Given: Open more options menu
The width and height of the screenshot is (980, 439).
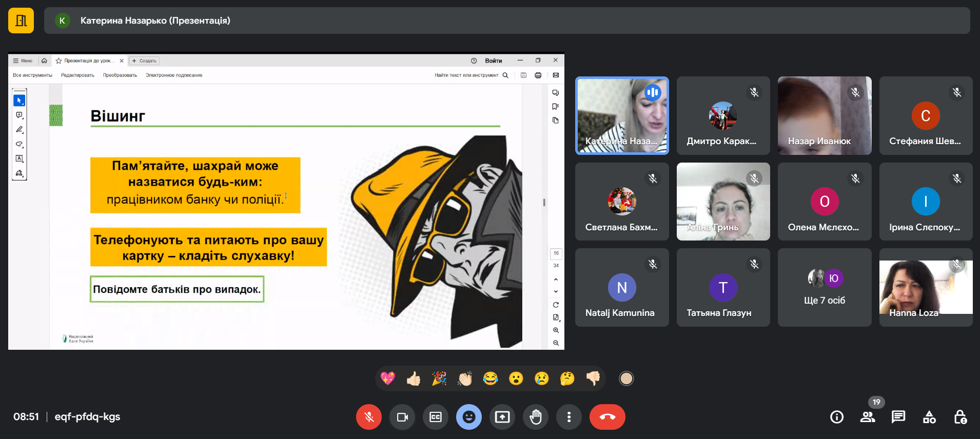Looking at the screenshot, I should [569, 417].
